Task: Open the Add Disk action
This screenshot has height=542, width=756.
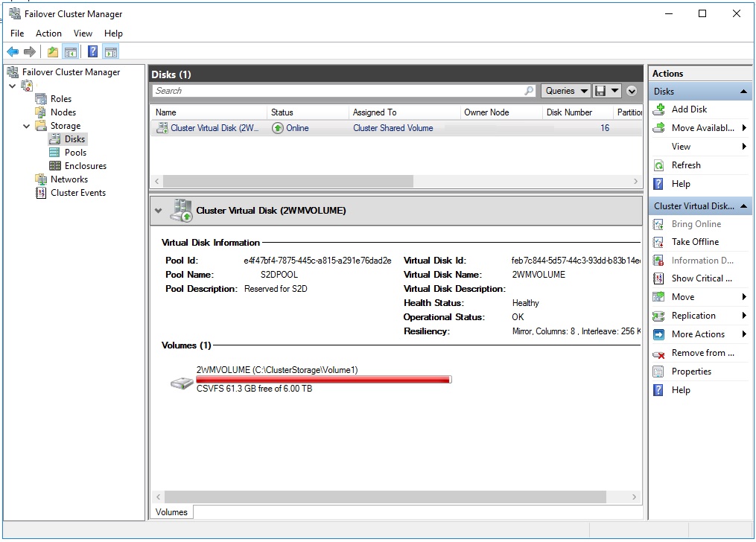Action: click(687, 109)
